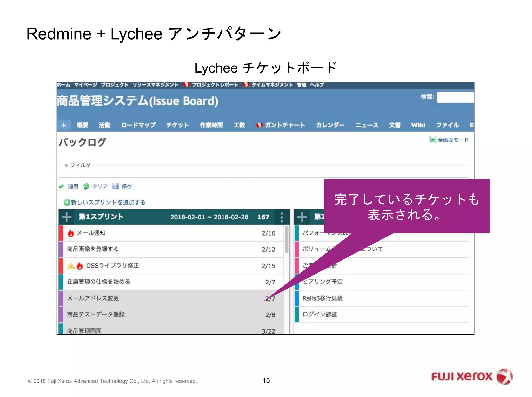
Task: Open マイページ in top menu
Action: tap(86, 85)
